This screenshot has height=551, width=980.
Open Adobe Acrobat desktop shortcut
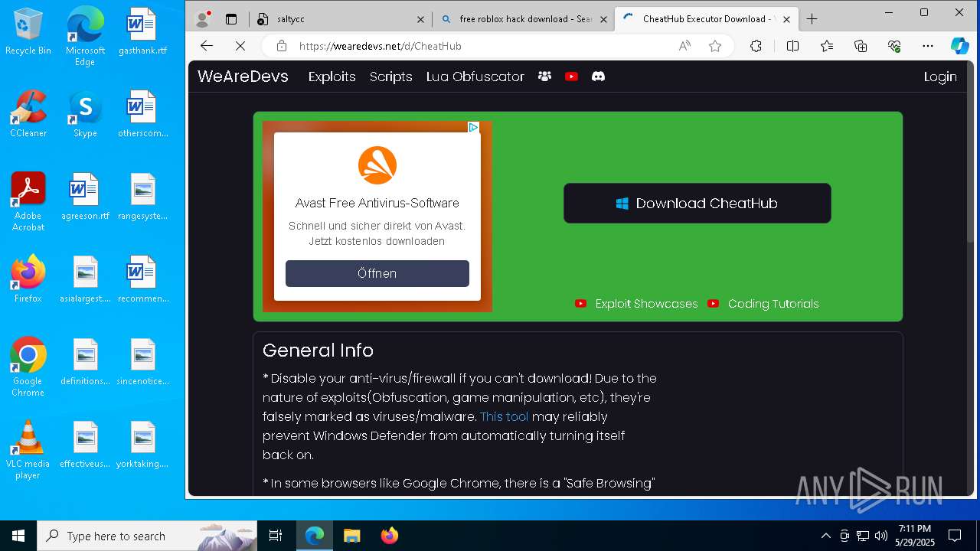[x=28, y=201]
